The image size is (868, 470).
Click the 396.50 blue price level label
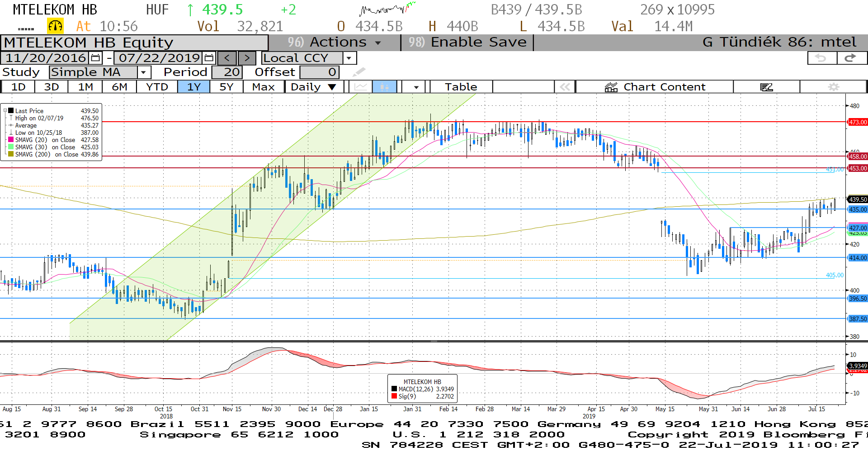858,299
